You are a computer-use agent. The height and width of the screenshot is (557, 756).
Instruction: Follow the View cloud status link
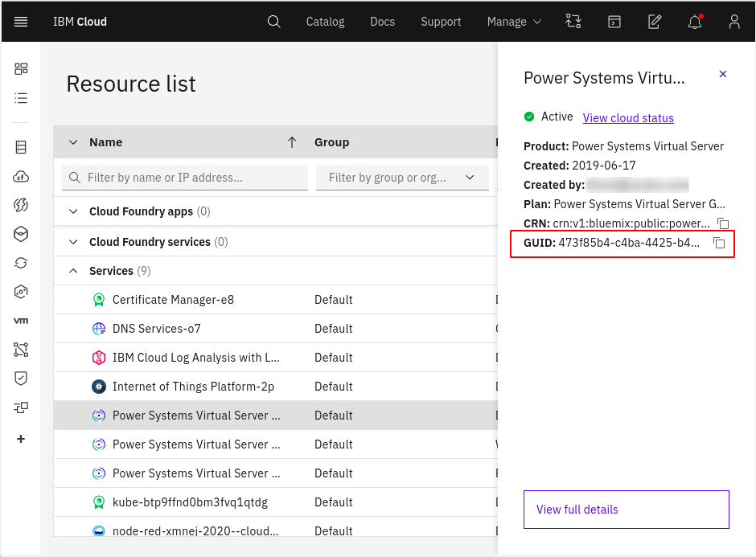point(628,118)
